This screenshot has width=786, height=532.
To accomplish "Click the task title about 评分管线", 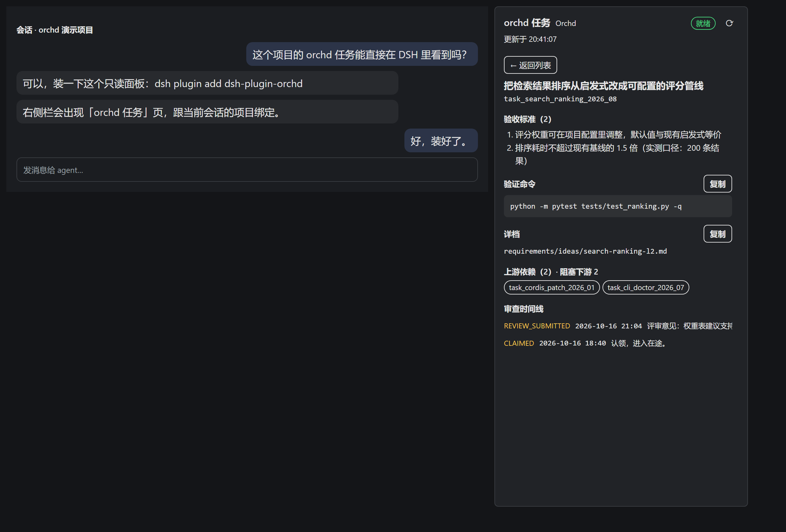I will pyautogui.click(x=603, y=85).
